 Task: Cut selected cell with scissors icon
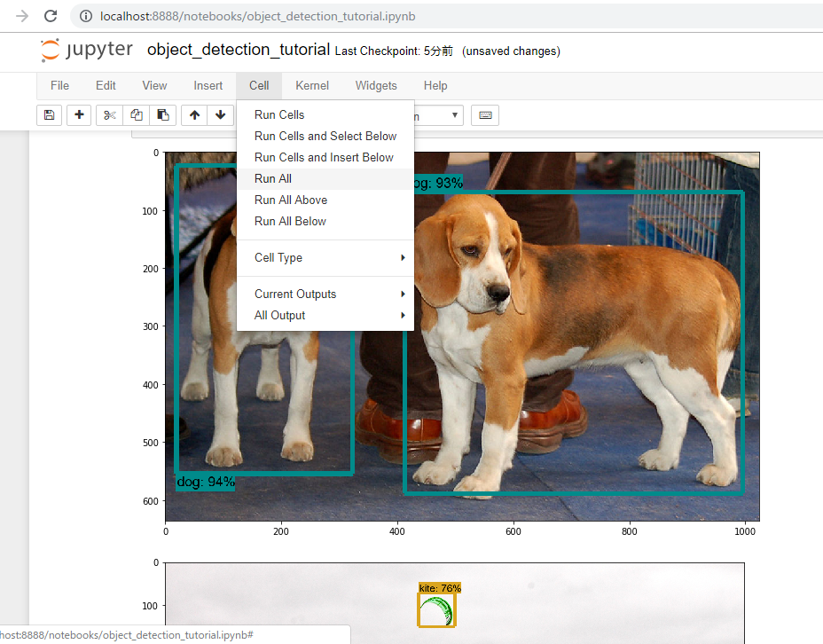point(109,114)
